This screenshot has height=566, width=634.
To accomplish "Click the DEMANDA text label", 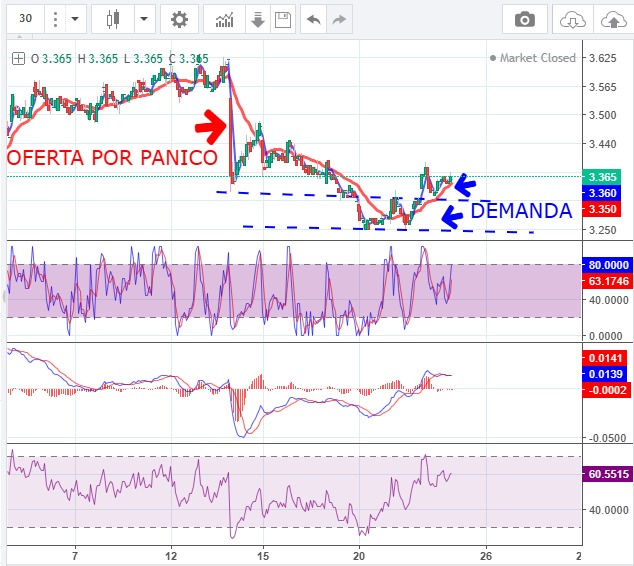I will click(520, 211).
